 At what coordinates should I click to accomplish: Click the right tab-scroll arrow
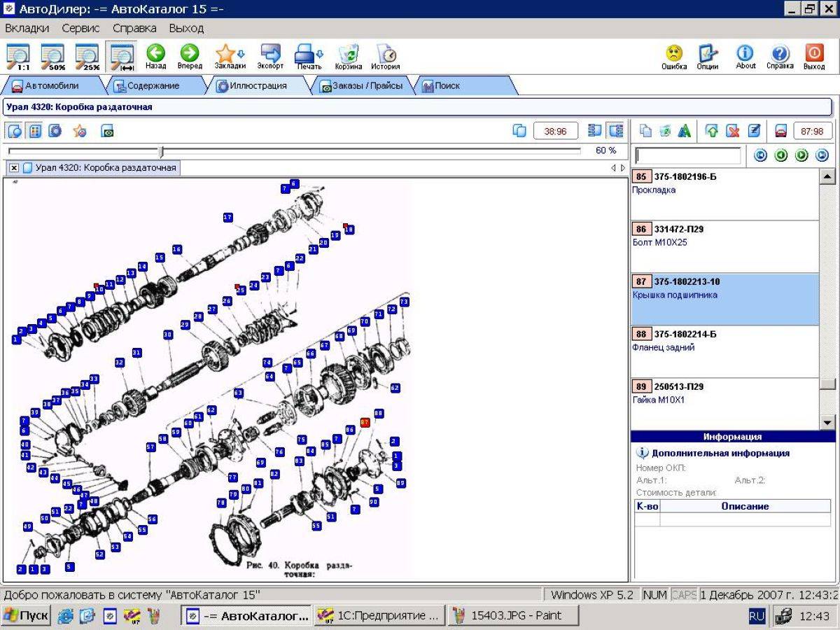[x=623, y=168]
